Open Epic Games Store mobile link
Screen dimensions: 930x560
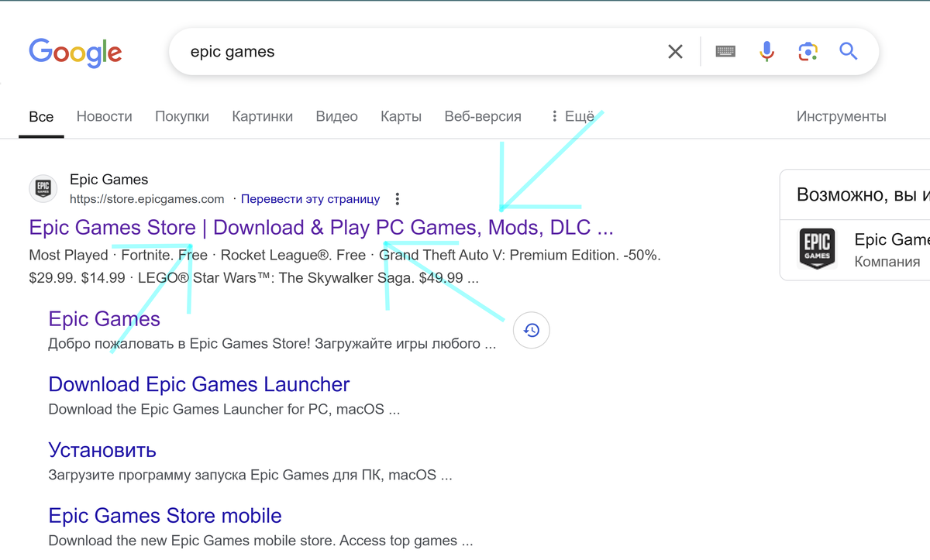coord(165,516)
